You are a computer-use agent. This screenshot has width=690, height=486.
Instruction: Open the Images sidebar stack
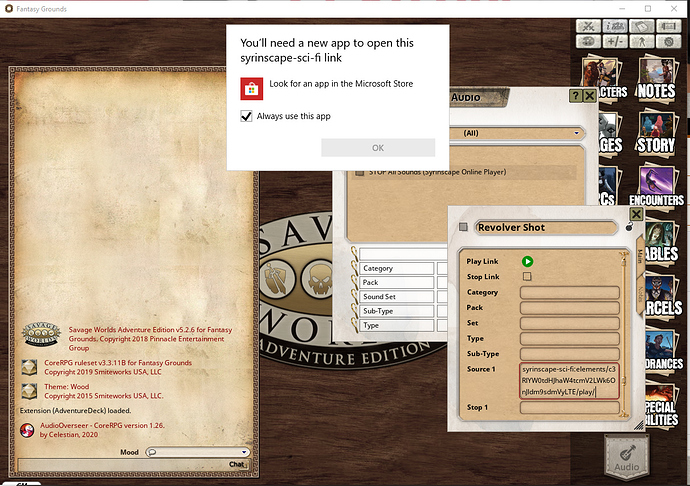click(x=611, y=133)
